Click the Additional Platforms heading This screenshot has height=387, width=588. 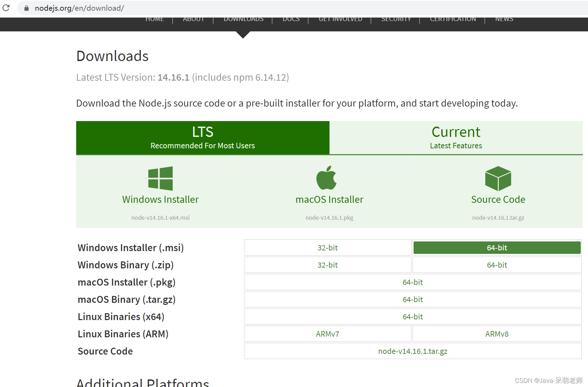(x=143, y=382)
